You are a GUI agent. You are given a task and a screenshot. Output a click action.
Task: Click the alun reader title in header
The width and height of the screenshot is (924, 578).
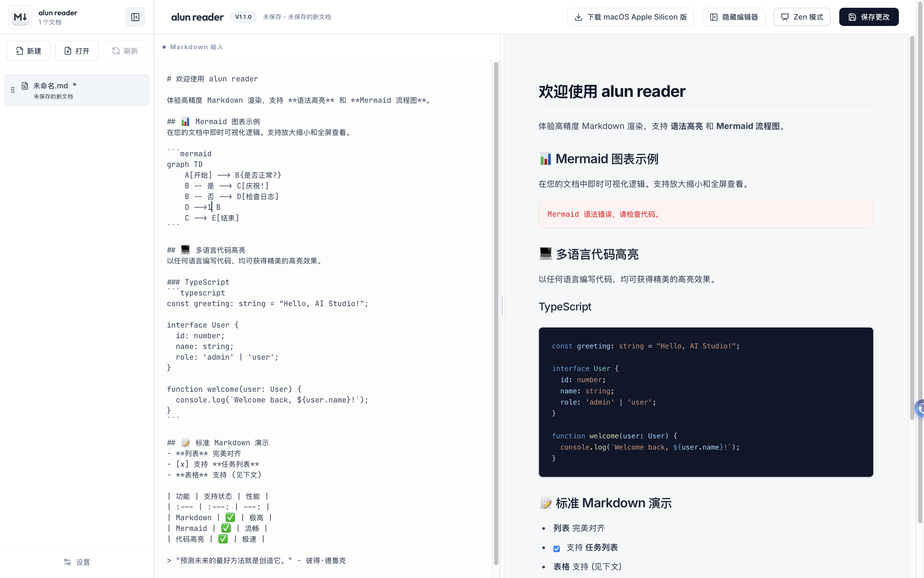click(197, 17)
